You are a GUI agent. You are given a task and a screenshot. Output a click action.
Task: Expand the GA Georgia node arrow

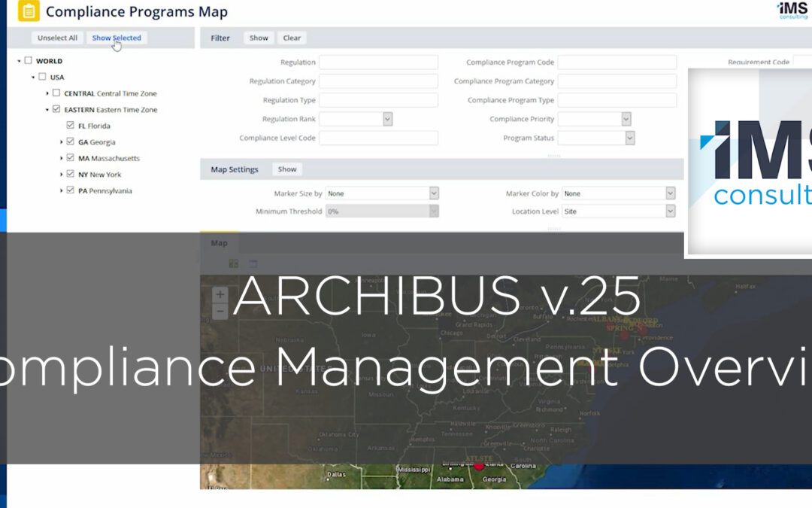coord(61,142)
